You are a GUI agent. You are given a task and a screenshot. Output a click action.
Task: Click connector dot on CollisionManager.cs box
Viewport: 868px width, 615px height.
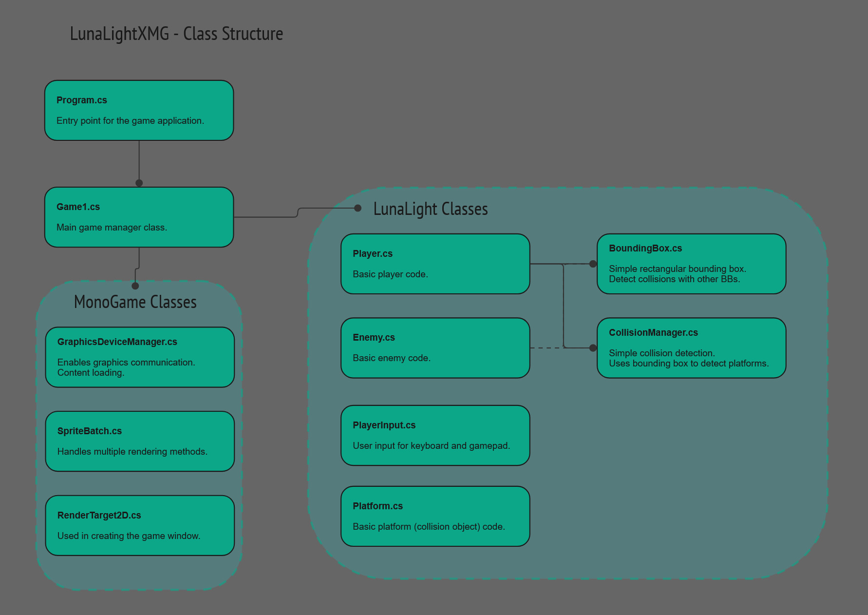click(593, 348)
